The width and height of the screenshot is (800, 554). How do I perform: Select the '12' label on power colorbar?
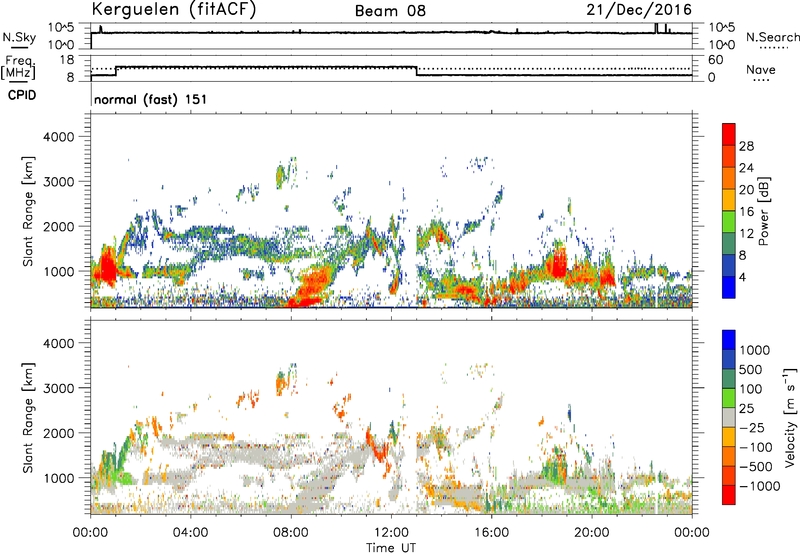pyautogui.click(x=746, y=234)
